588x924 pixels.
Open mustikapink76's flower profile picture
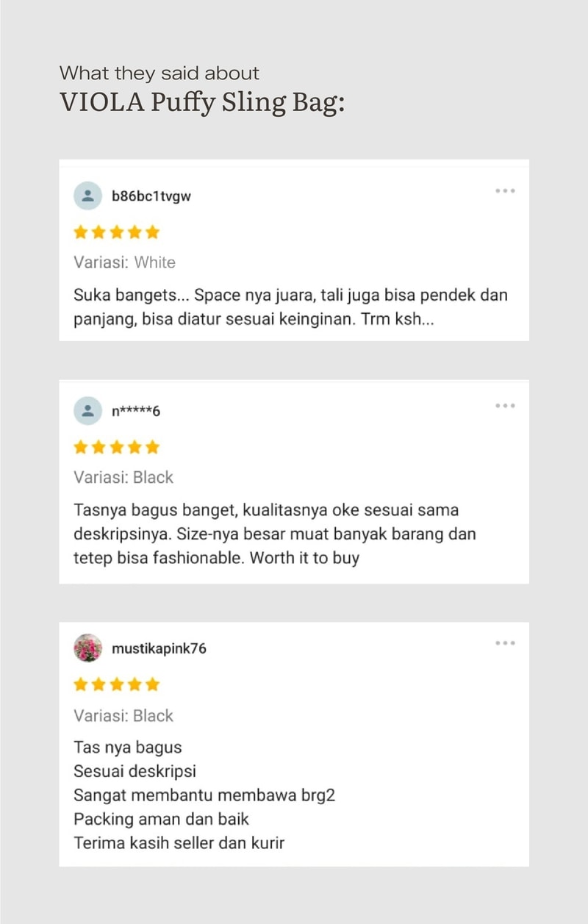click(x=88, y=648)
